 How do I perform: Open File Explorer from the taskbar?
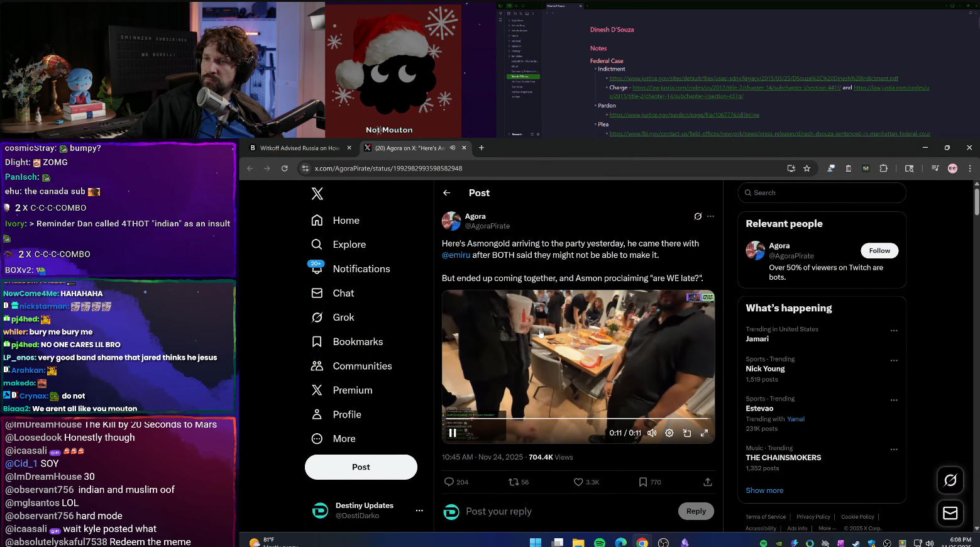tap(578, 543)
